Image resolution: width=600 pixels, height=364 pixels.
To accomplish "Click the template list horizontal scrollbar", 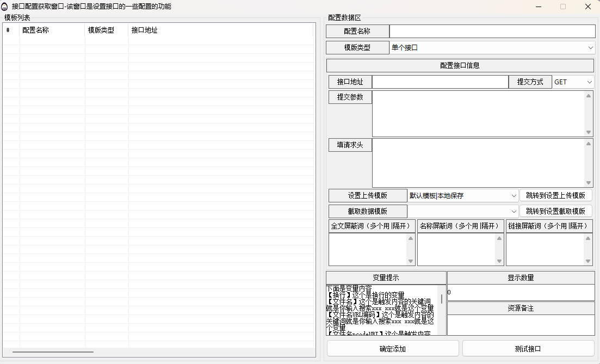I will point(53,352).
